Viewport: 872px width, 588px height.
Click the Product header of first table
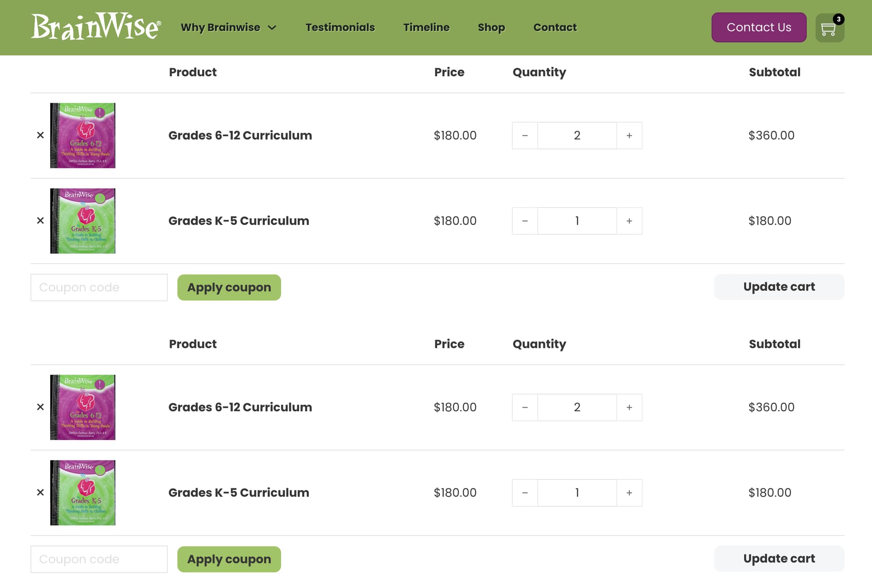[193, 72]
